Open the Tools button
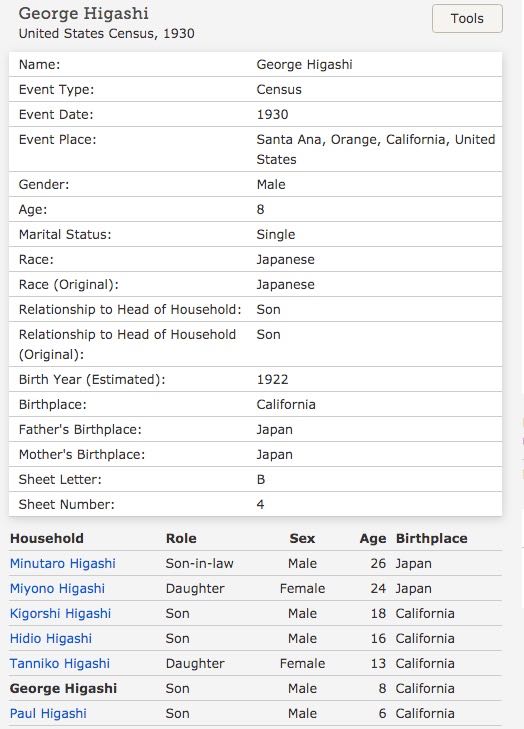The image size is (524, 729). coord(467,19)
